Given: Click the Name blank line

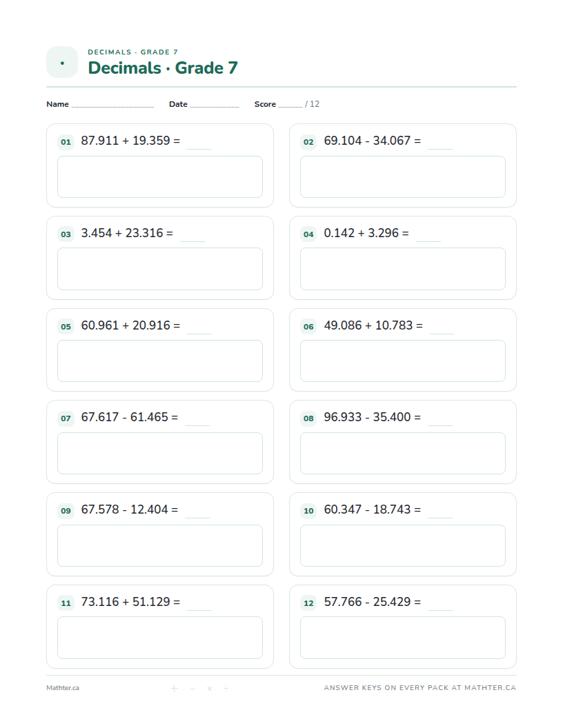Looking at the screenshot, I should coord(112,105).
